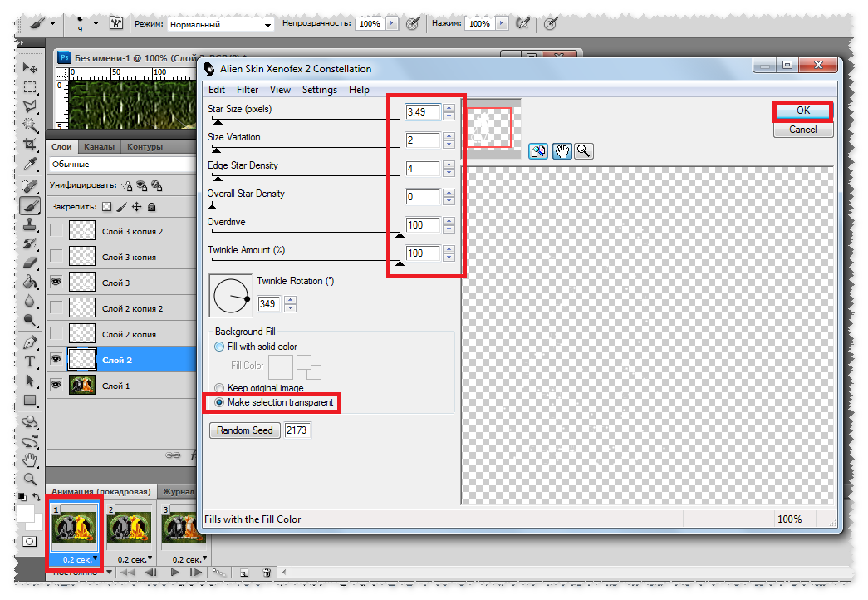This screenshot has width=868, height=600.
Task: Select the Dodge tool
Action: 30,320
